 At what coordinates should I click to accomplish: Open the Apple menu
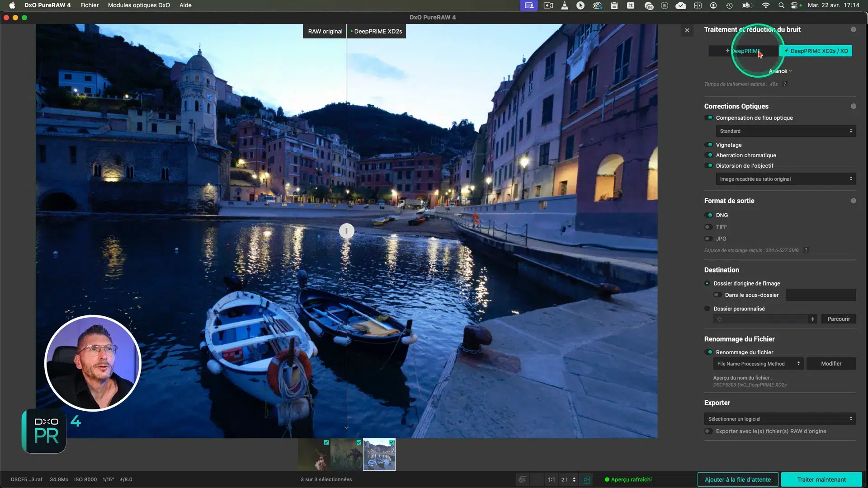tap(12, 5)
